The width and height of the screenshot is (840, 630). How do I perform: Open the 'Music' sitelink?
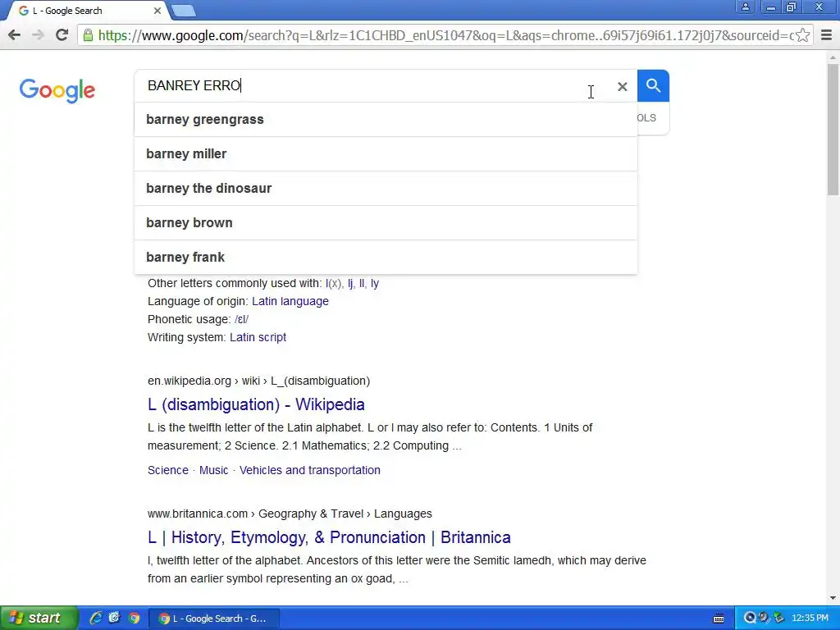(214, 470)
